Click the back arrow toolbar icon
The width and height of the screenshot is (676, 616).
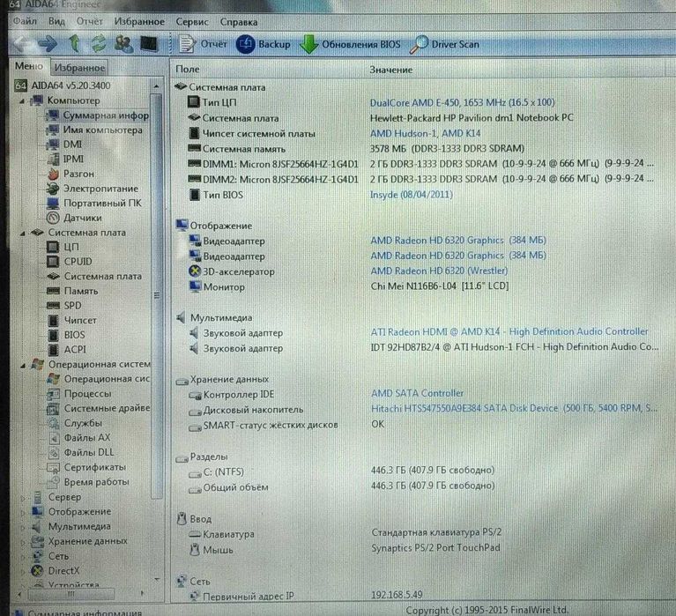tap(23, 43)
